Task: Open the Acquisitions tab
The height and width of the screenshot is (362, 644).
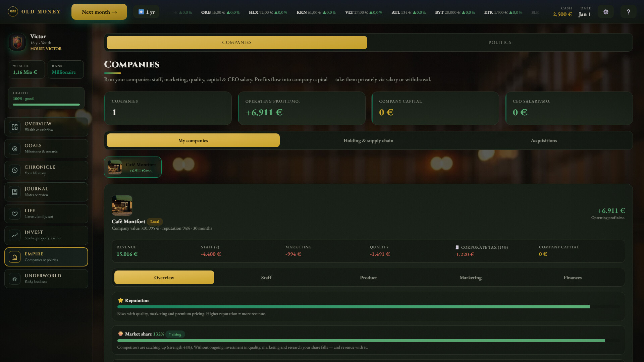Action: pos(544,140)
